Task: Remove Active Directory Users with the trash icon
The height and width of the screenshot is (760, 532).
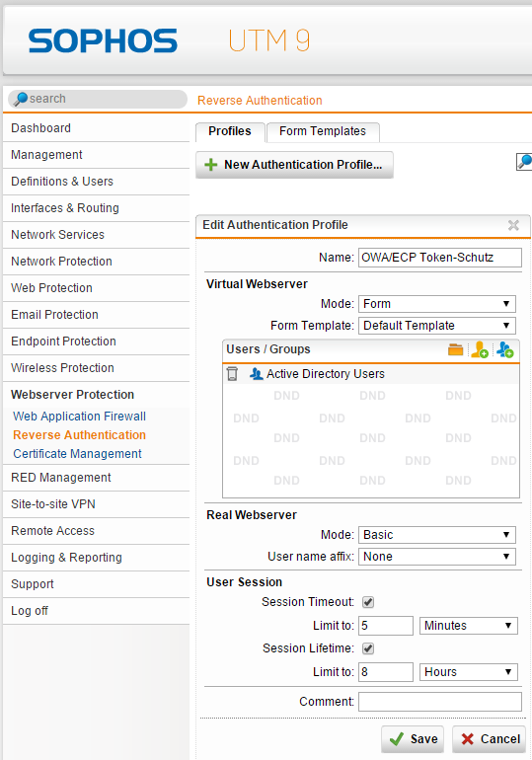Action: tap(232, 374)
